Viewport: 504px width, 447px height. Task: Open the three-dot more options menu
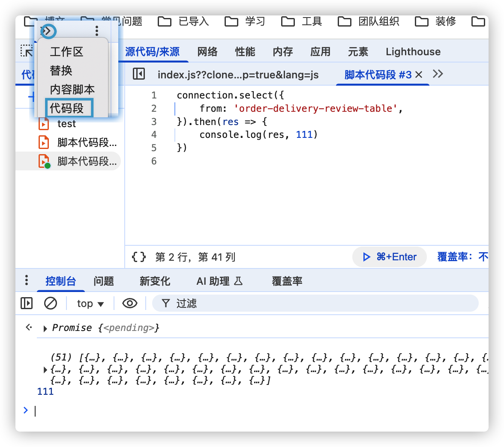(96, 31)
